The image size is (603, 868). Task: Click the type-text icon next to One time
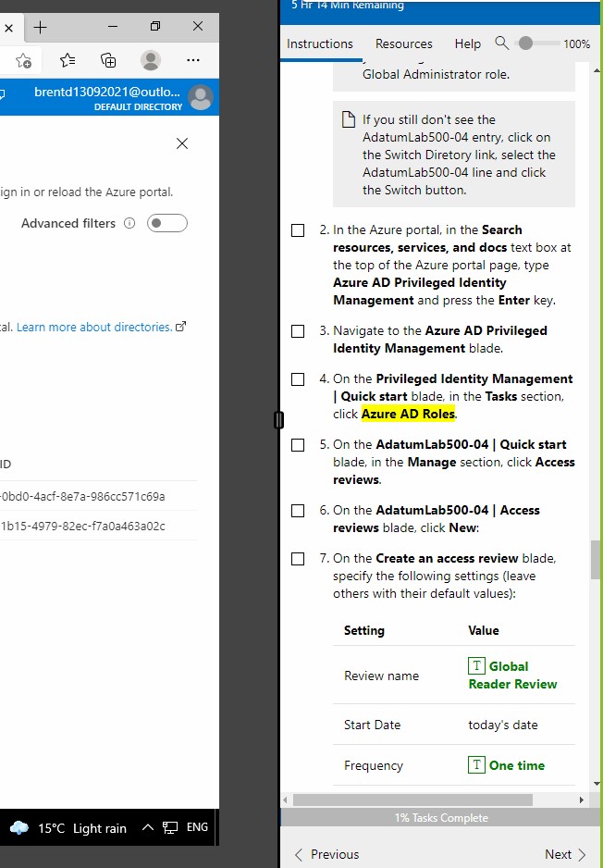click(476, 765)
